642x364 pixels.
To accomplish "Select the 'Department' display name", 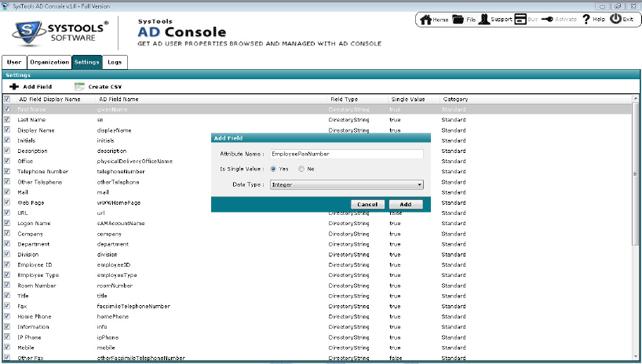I will point(34,244).
